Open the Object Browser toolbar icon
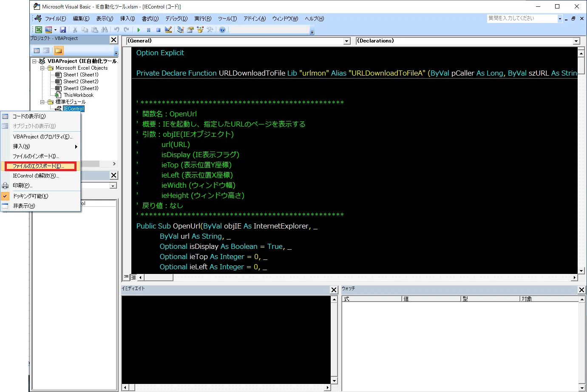 coord(200,30)
